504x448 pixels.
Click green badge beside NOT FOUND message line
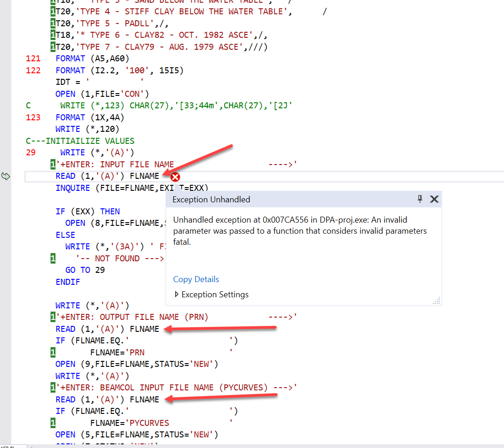coord(53,258)
